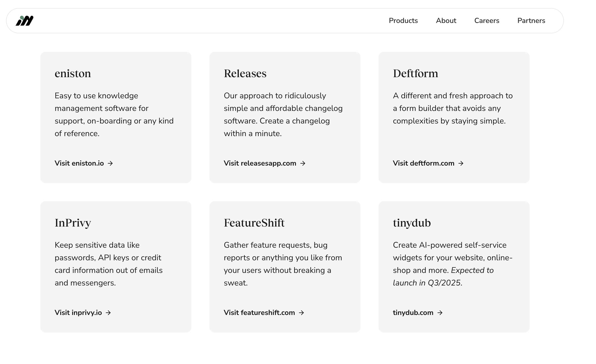596x364 pixels.
Task: Open the Products menu item
Action: [x=403, y=20]
